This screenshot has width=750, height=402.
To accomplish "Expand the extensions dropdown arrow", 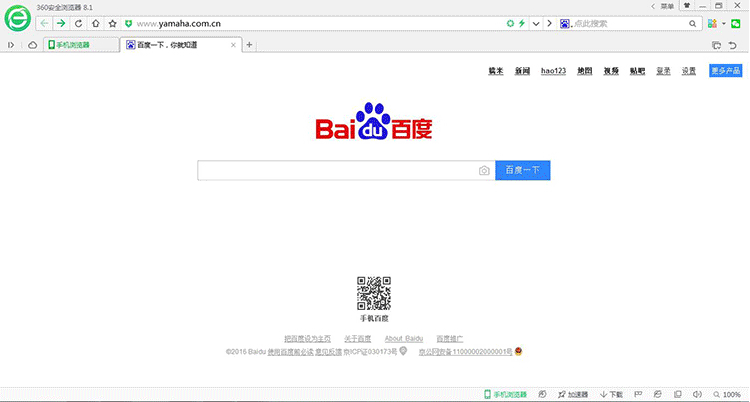I will point(724,23).
